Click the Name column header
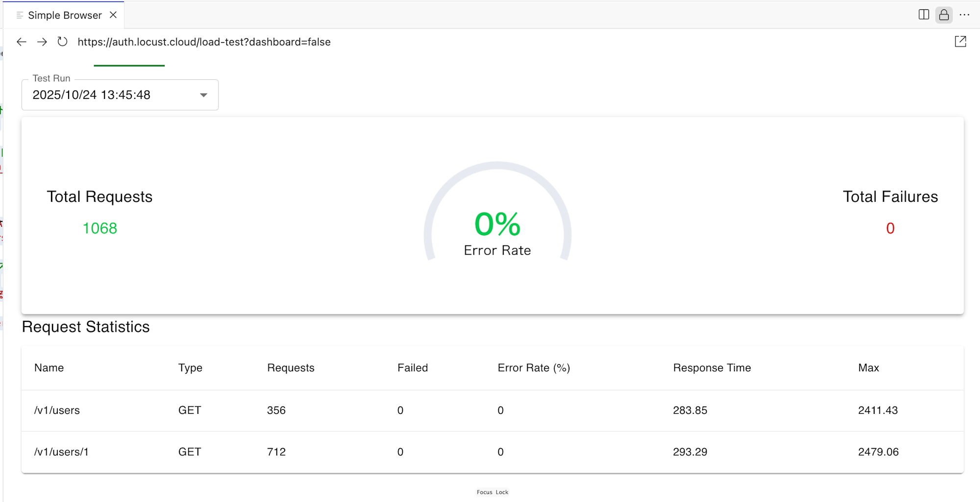 (x=49, y=368)
